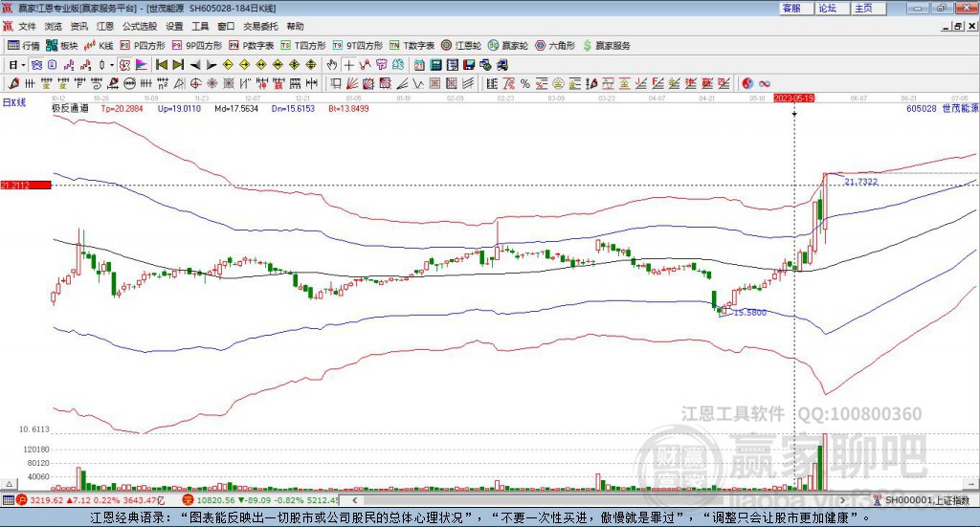Click the 2023-05-19 date marker
980x527 pixels.
(793, 99)
